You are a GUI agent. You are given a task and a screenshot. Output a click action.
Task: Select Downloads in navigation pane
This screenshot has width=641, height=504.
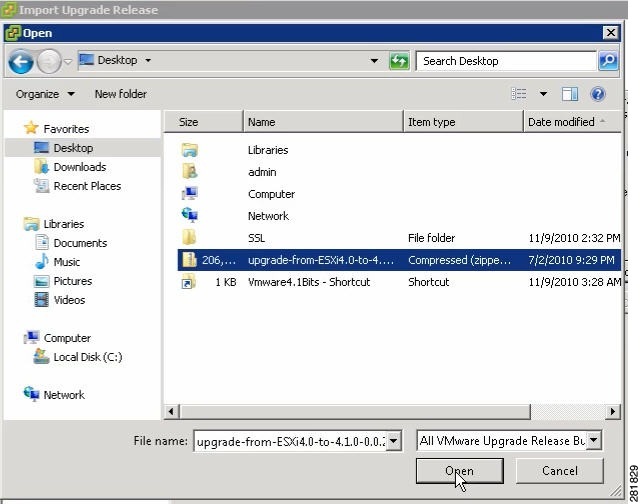tap(80, 167)
